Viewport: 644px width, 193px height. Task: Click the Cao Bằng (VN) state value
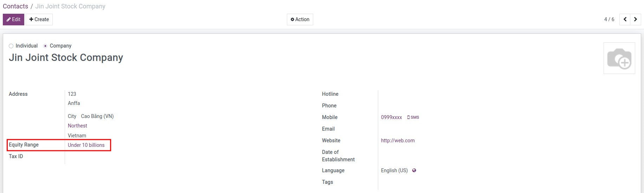97,116
